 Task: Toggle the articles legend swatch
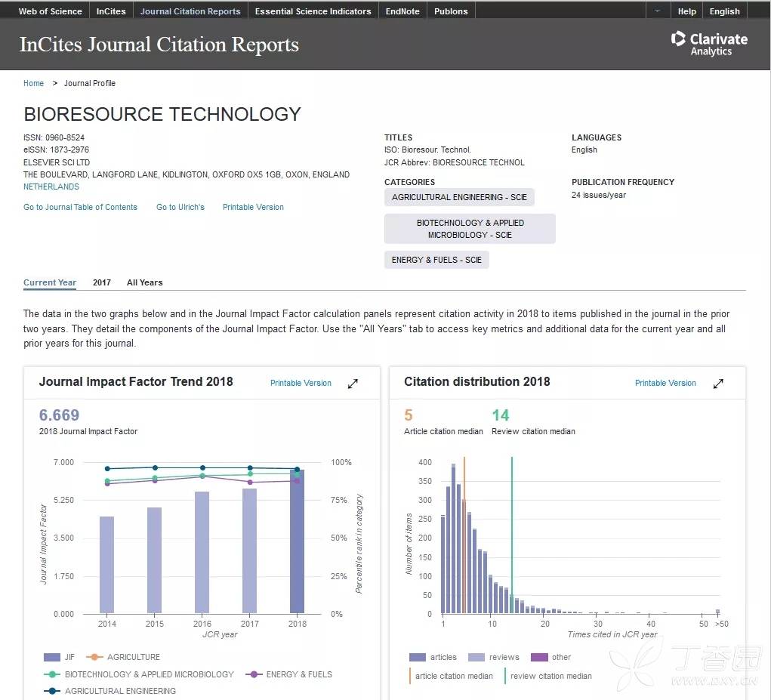coord(418,657)
